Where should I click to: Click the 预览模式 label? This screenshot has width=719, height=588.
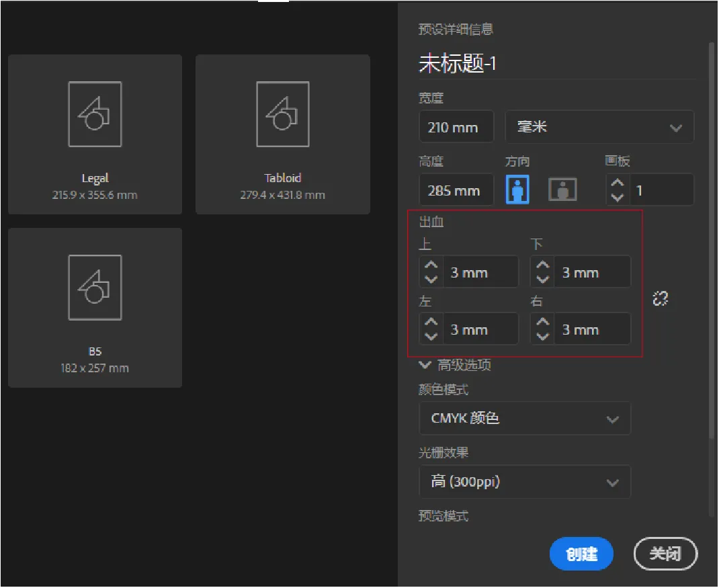(x=443, y=516)
